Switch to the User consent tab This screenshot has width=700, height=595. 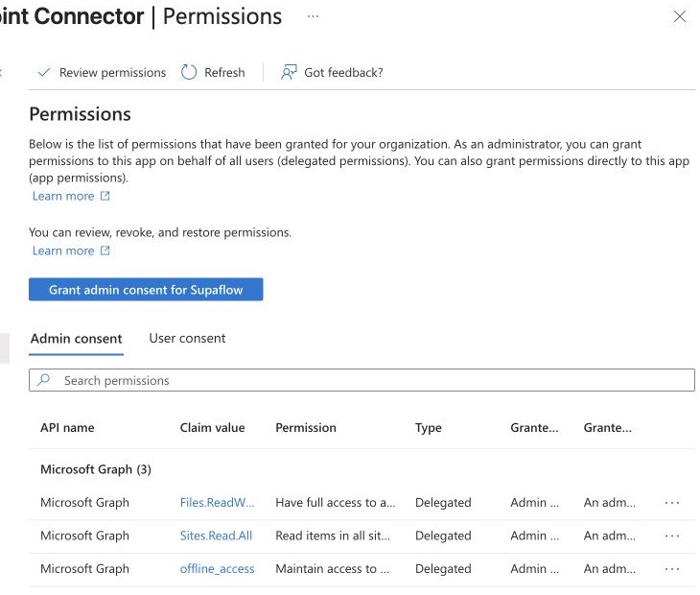[188, 338]
